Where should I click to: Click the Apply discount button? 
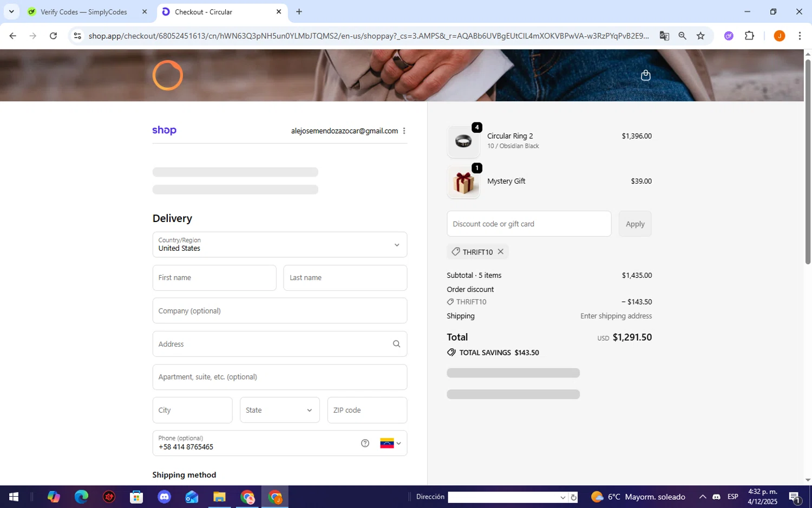pyautogui.click(x=635, y=224)
